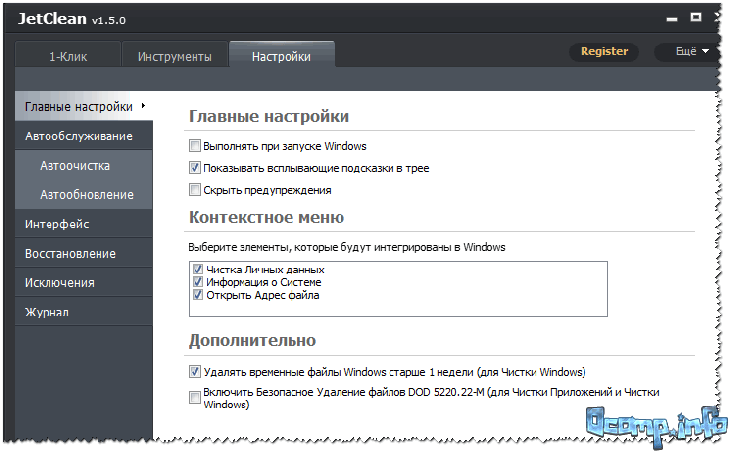Minimize the JetClean window
This screenshot has width=730, height=451.
(x=671, y=19)
